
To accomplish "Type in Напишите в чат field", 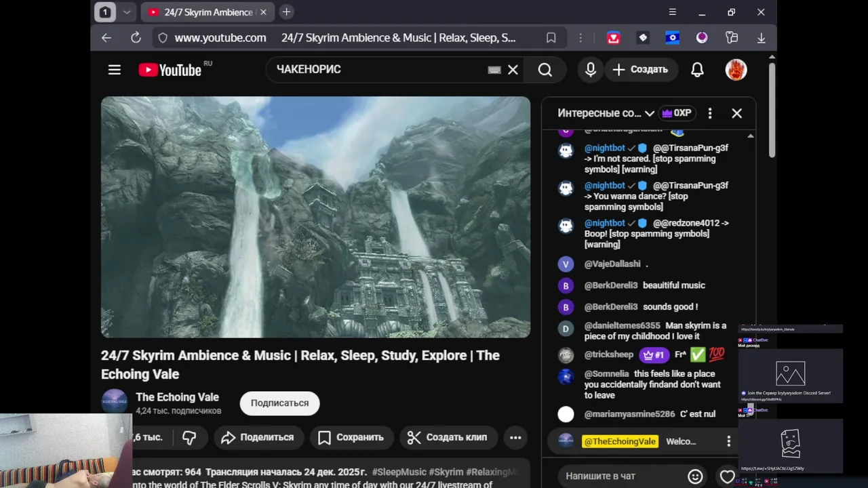I will [x=620, y=476].
